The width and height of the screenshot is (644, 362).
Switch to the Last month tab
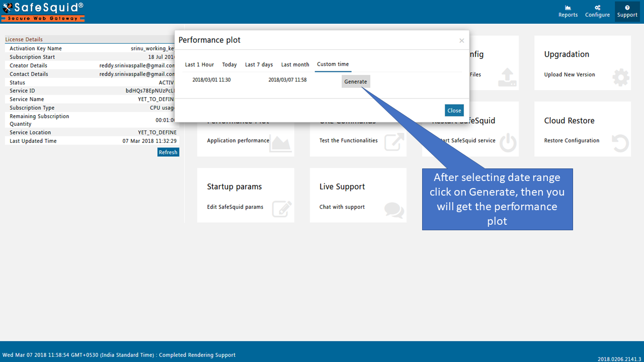pos(295,64)
